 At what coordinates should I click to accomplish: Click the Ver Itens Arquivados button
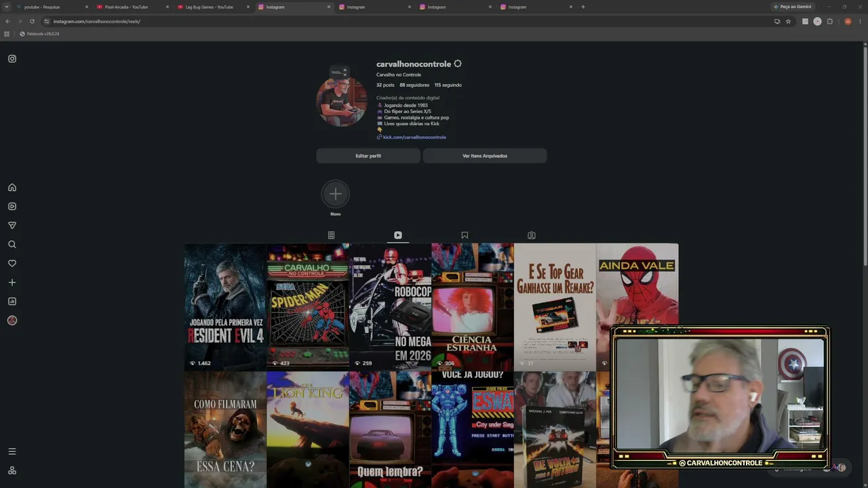[x=485, y=156]
